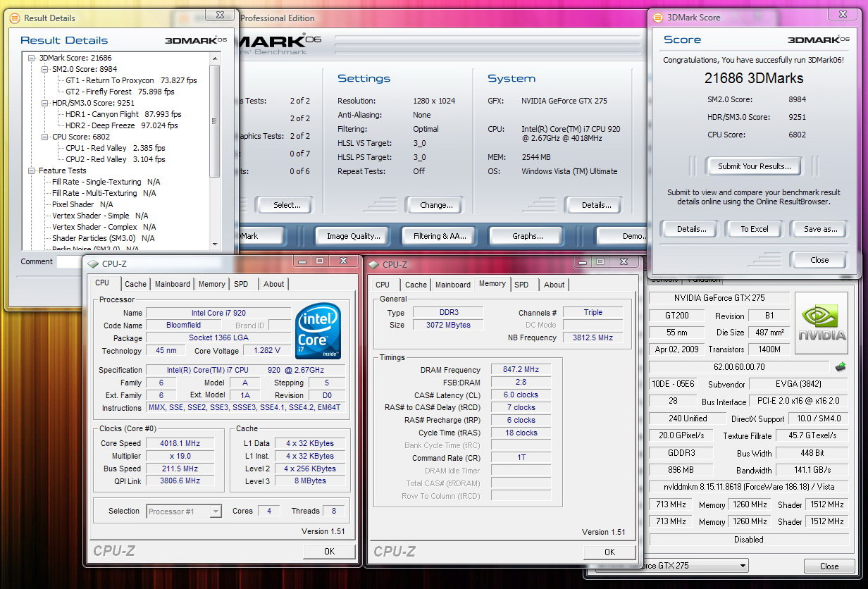Select Vertex Shader - Complex row
Screen dimensions: 868x589
(104, 227)
